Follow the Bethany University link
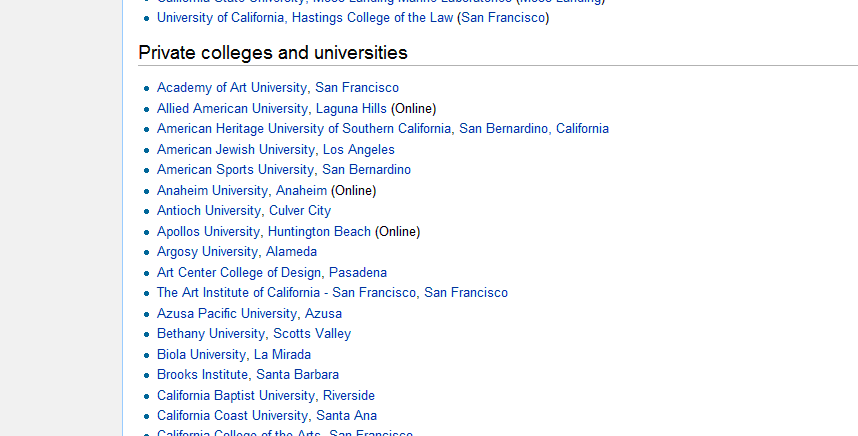This screenshot has width=858, height=436. 211,334
